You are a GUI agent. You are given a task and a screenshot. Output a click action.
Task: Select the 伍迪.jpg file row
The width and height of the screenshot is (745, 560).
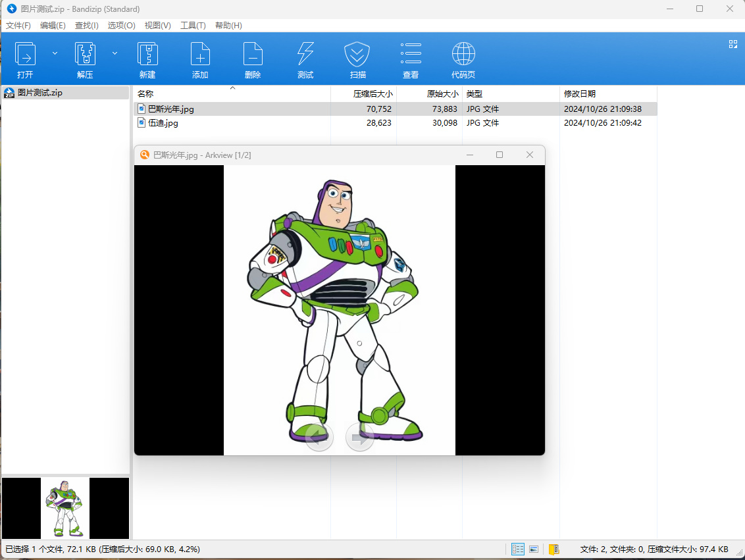pyautogui.click(x=396, y=122)
